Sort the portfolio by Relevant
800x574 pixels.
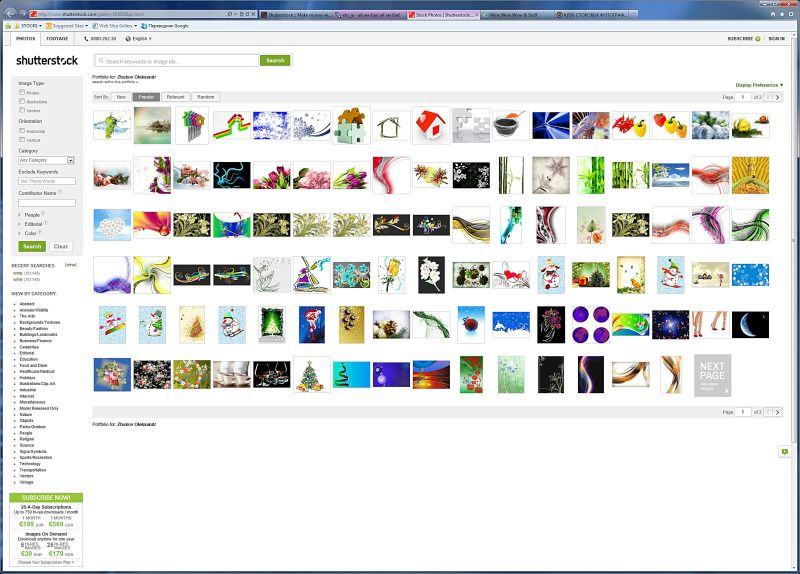pos(176,97)
